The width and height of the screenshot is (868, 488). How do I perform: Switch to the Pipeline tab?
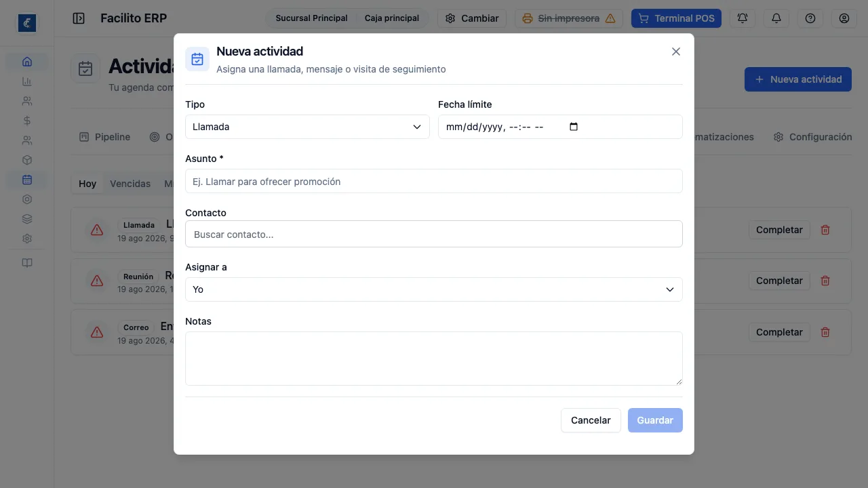104,137
